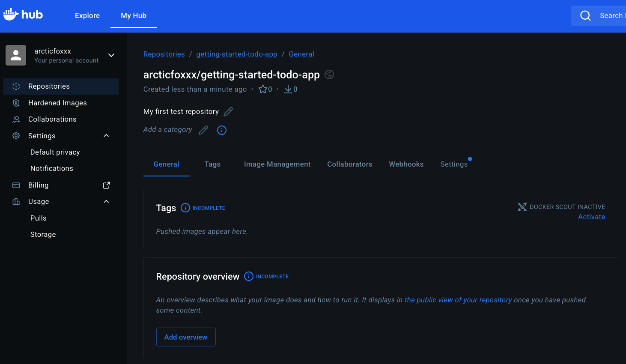Edit the repository description pencil icon
The width and height of the screenshot is (626, 364).
click(229, 112)
